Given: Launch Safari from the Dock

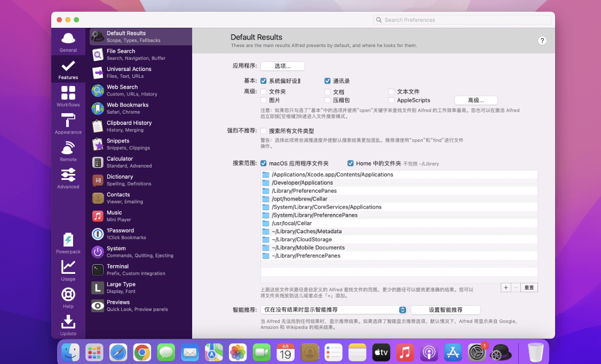Looking at the screenshot, I should click(x=118, y=352).
